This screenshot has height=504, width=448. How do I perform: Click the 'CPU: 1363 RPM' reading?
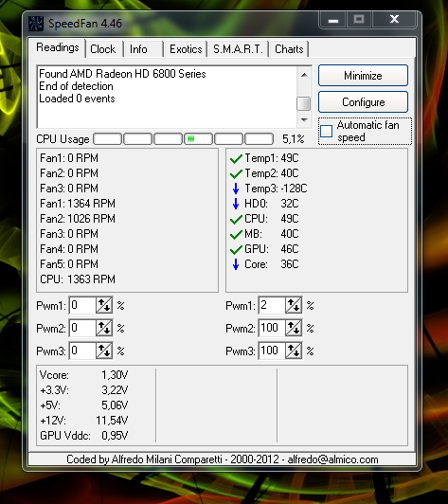point(78,279)
